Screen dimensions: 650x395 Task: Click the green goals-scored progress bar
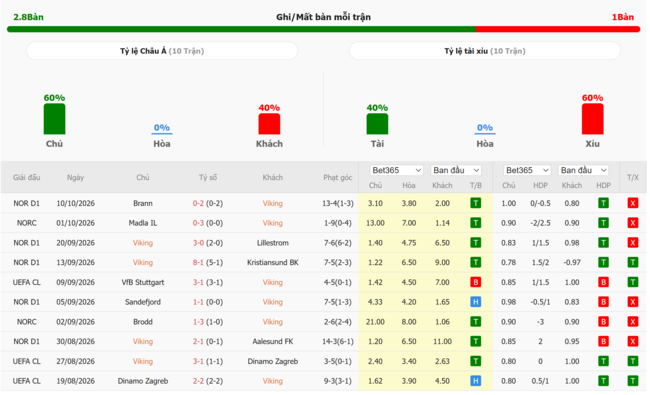[x=241, y=29]
